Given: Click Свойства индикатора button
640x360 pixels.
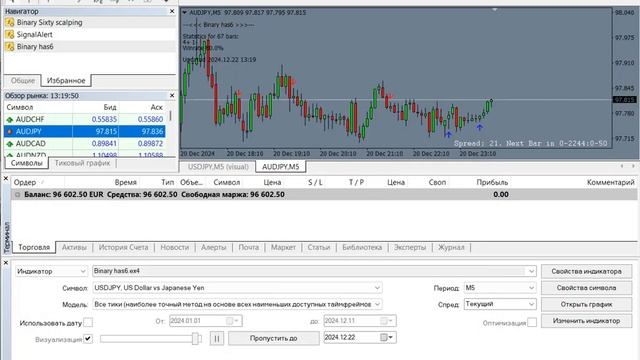Looking at the screenshot, I should pos(587,271).
